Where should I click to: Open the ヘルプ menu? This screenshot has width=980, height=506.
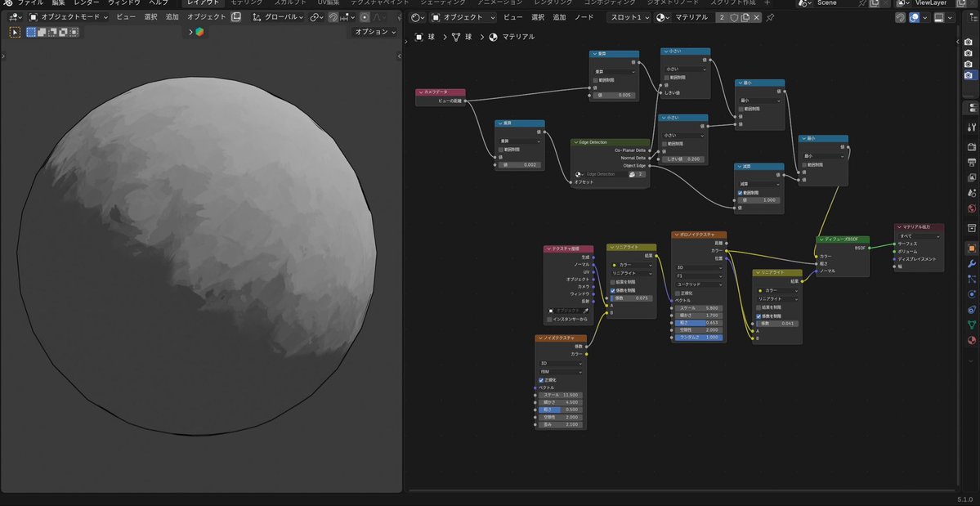(158, 2)
